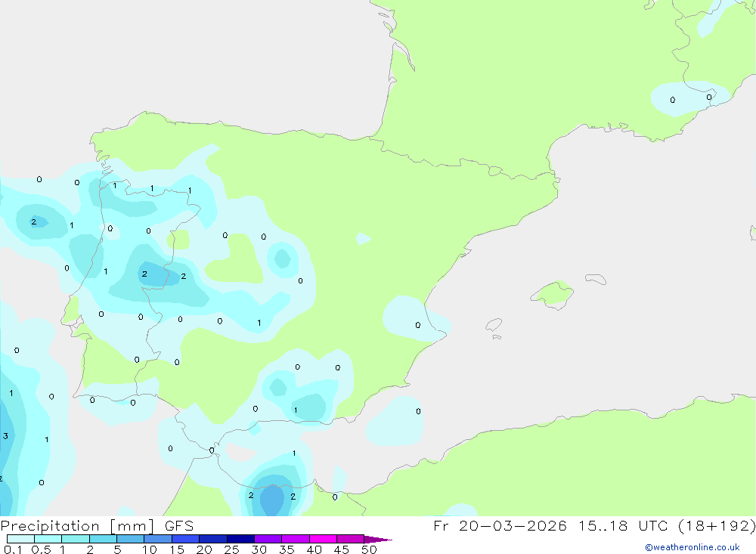Select the 20–25 mm dark blue swatch

tap(212, 539)
